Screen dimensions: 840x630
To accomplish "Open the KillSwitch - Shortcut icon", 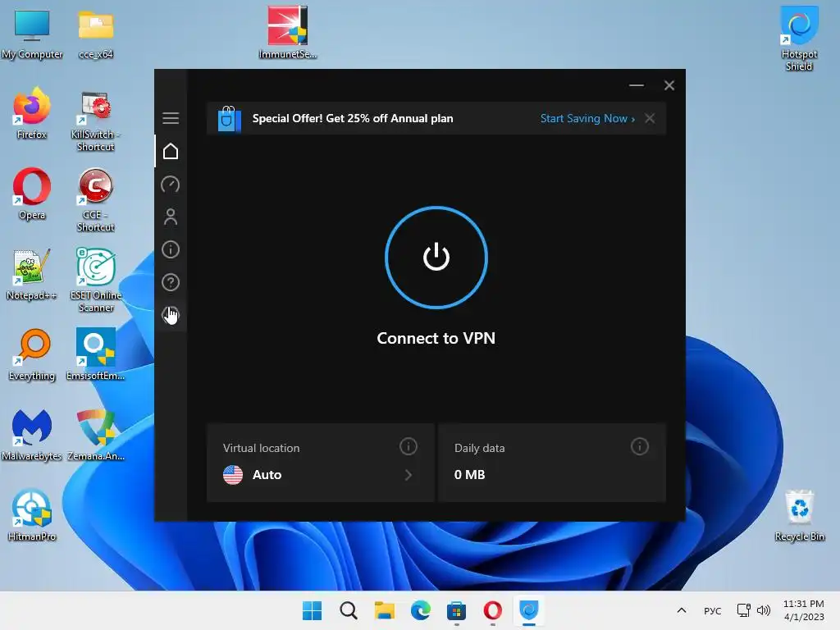I will coord(95,121).
